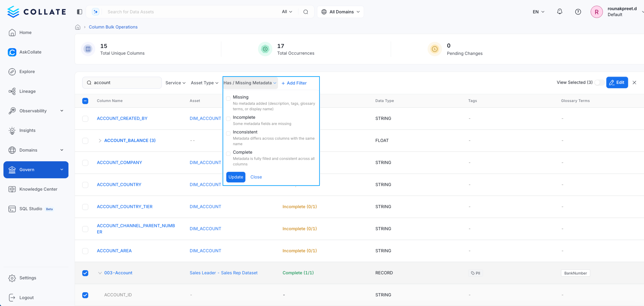Click the notifications bell icon

pos(559,12)
